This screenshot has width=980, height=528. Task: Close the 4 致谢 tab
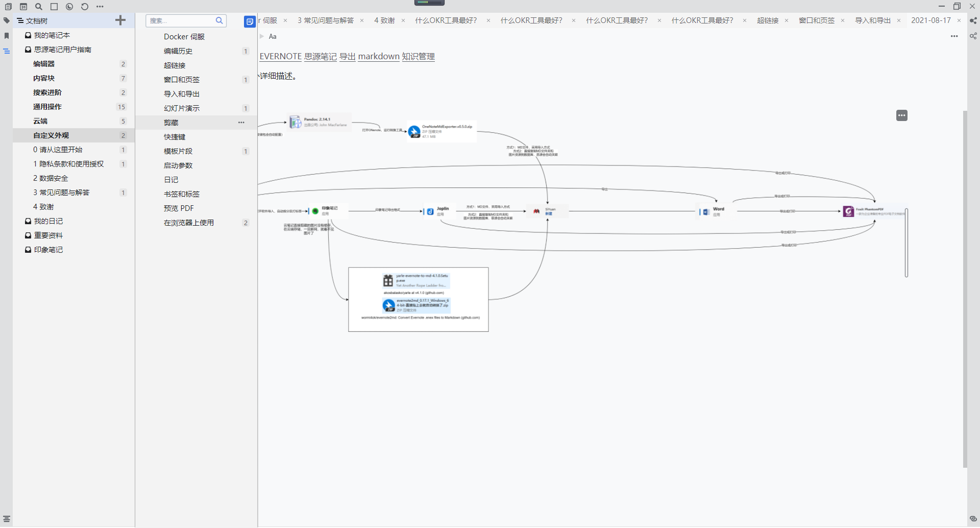tap(403, 20)
